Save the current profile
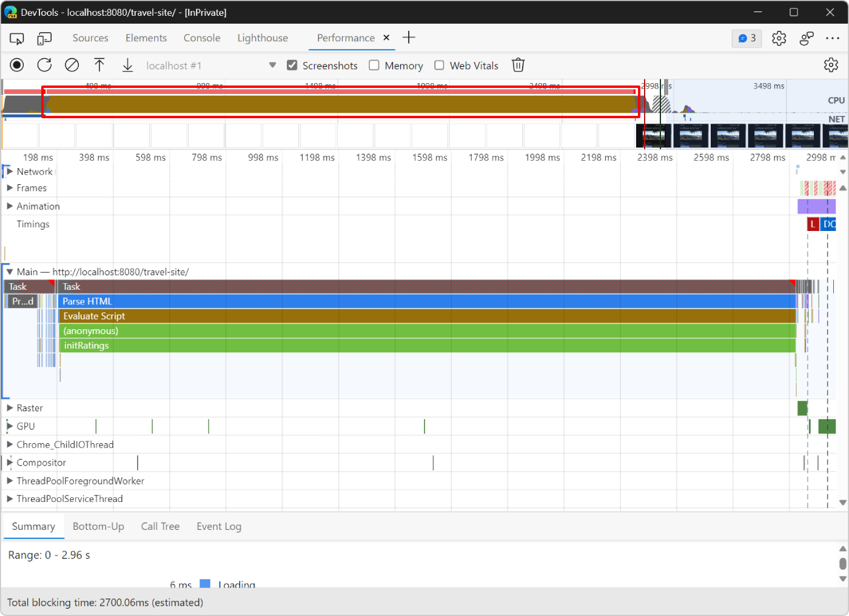The height and width of the screenshot is (616, 849). [x=127, y=65]
